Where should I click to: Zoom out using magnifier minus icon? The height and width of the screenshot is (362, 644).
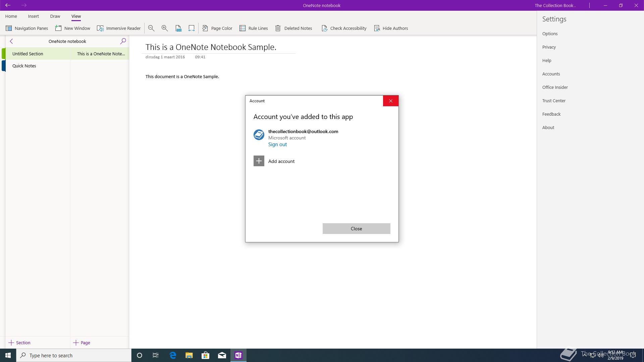(151, 28)
